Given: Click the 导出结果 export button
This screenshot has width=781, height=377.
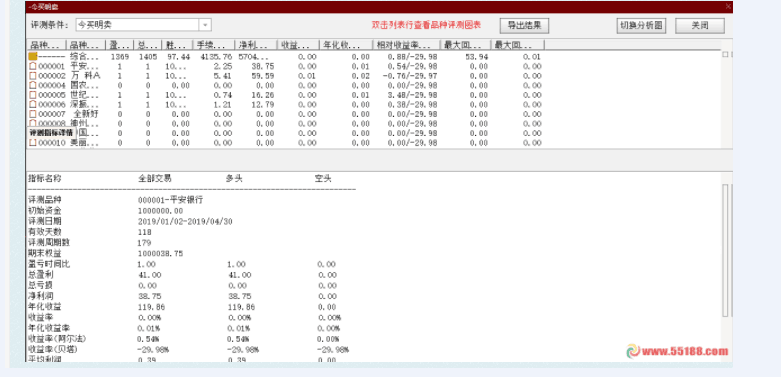Looking at the screenshot, I should coord(524,25).
